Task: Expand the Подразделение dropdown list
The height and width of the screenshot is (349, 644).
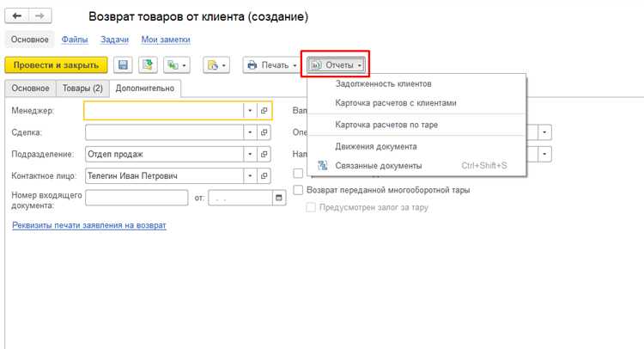Action: [249, 154]
